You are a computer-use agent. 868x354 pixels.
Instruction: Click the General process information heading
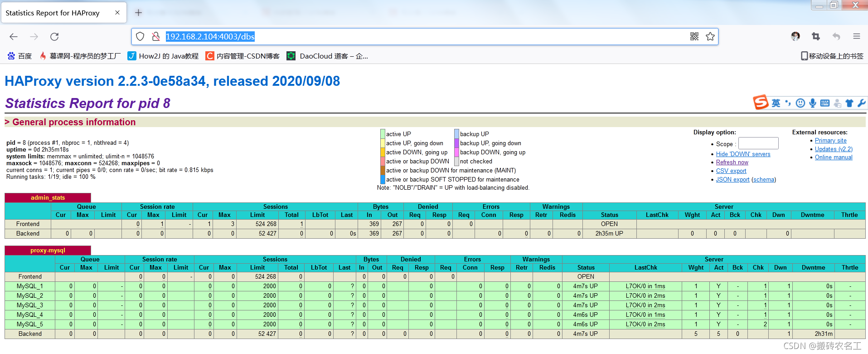(x=74, y=122)
